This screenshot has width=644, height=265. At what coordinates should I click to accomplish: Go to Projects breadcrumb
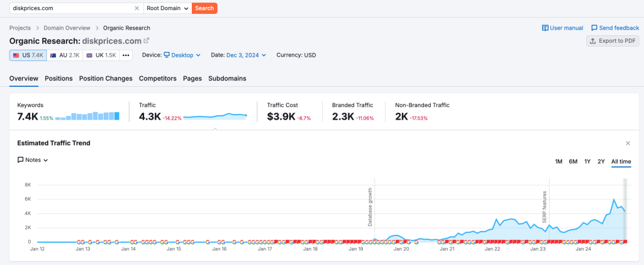coord(20,28)
